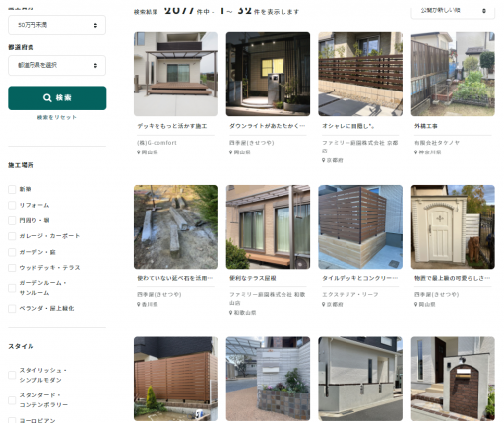Click the brown slat fence photo for オシャレに目隠し
Viewport: 504px width, 423px height.
point(360,74)
